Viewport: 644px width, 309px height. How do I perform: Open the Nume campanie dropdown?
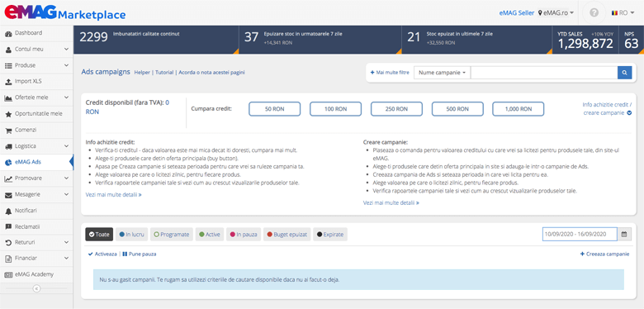442,73
